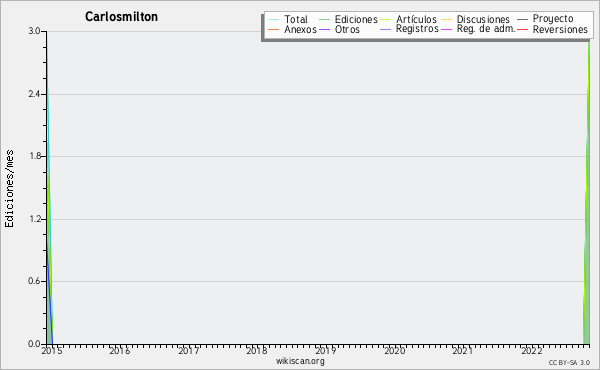Click the 'Ediciones' legend label
The image size is (600, 370).
pos(356,19)
